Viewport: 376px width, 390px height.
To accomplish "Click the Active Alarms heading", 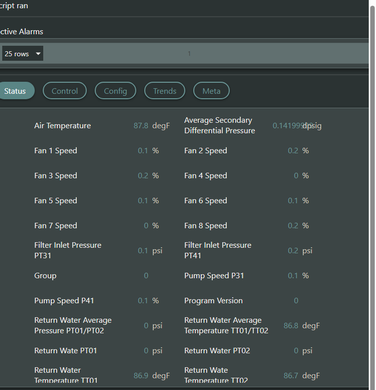I will (x=22, y=32).
